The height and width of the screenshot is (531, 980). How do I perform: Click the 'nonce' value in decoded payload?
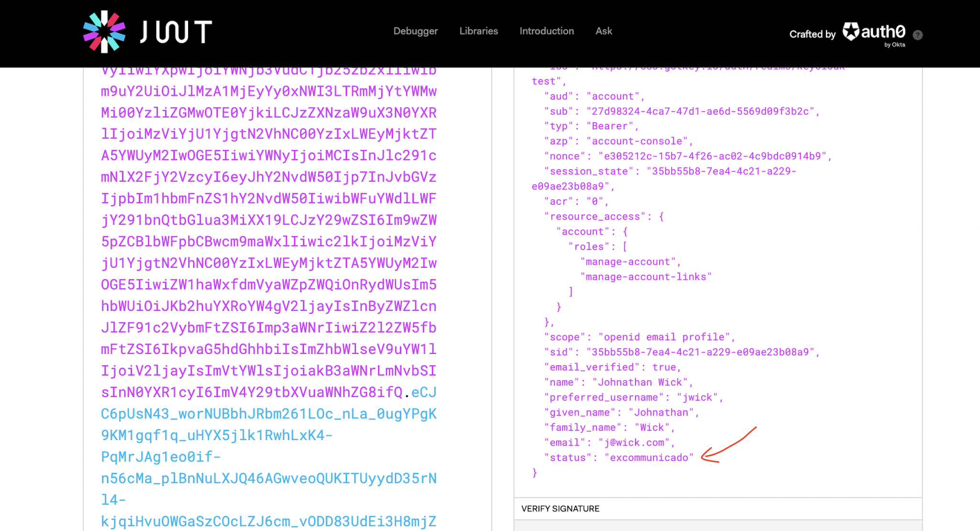[712, 156]
